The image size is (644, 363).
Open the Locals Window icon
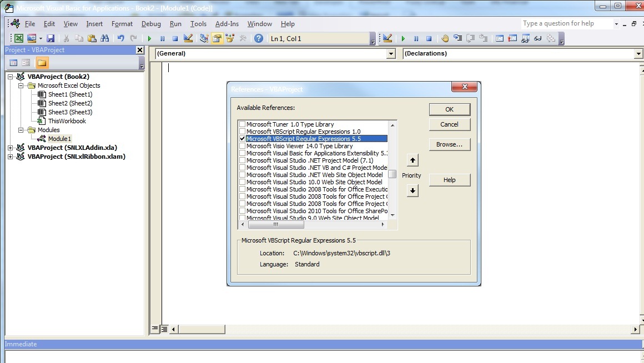point(500,39)
